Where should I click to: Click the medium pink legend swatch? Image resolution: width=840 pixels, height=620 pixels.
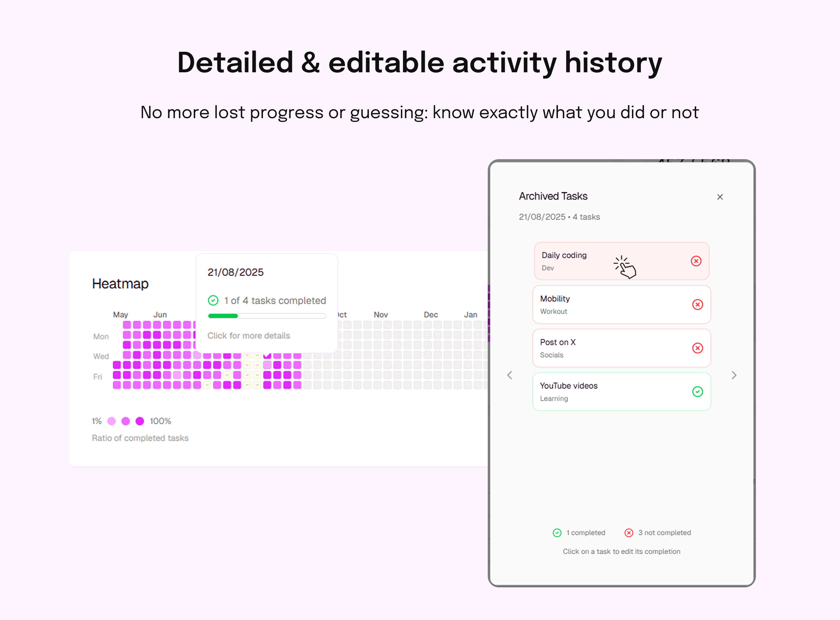(x=126, y=421)
